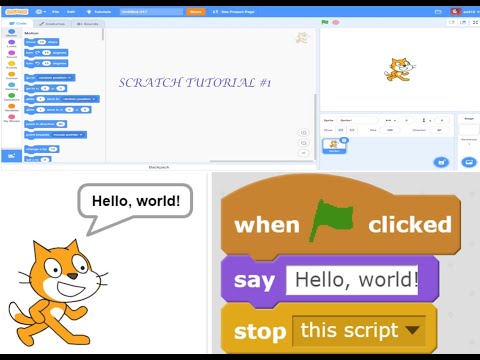Click the sprite Direction field
This screenshot has width=480, height=360.
tap(439, 130)
